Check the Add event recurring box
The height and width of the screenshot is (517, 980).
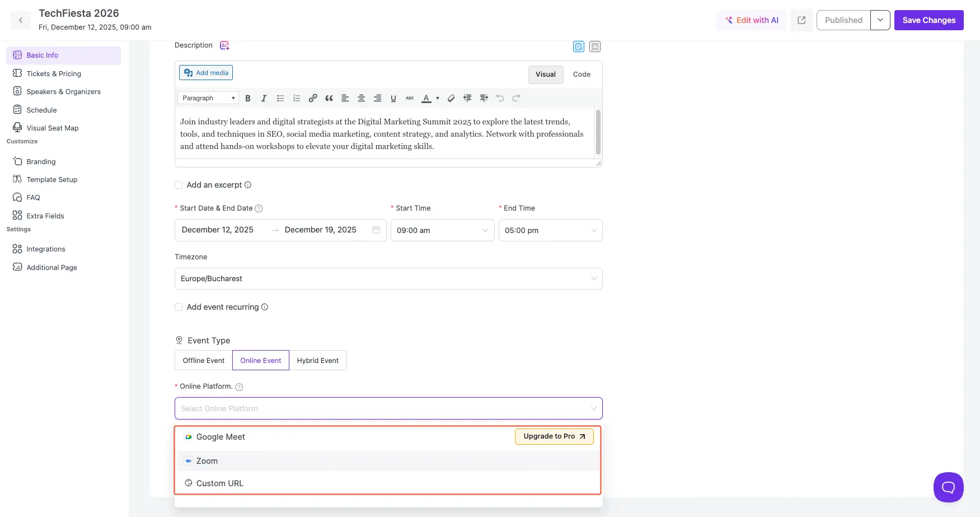(x=179, y=307)
